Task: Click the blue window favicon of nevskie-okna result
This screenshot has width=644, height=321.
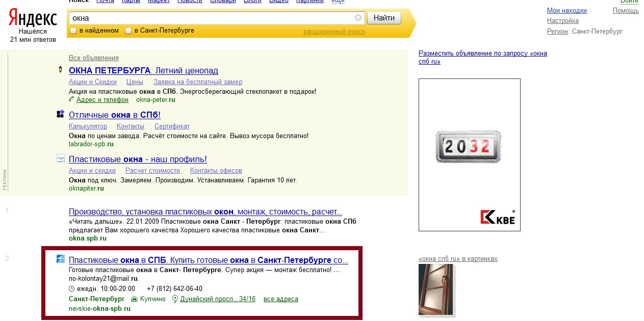Action: [60, 259]
